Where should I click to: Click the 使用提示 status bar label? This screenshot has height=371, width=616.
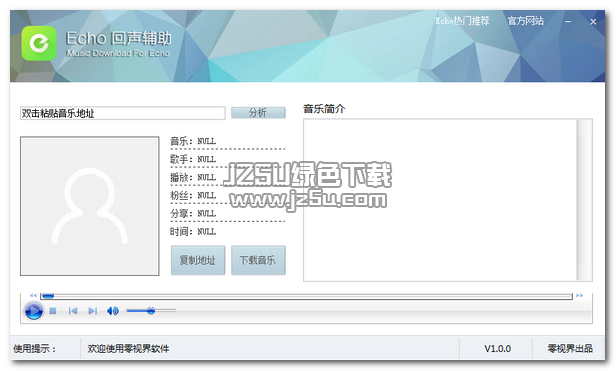click(35, 349)
